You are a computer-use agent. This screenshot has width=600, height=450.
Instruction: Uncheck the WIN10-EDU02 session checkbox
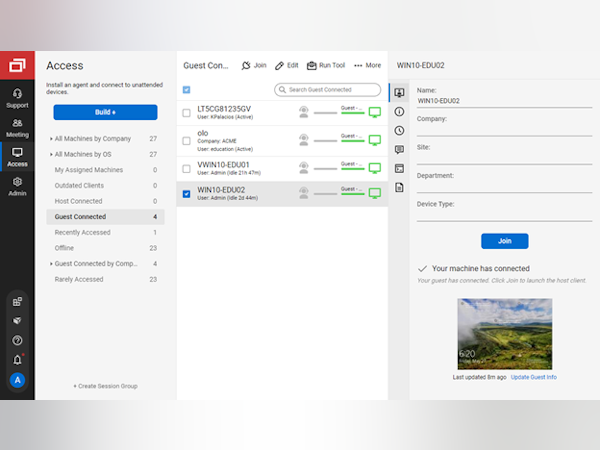(186, 194)
